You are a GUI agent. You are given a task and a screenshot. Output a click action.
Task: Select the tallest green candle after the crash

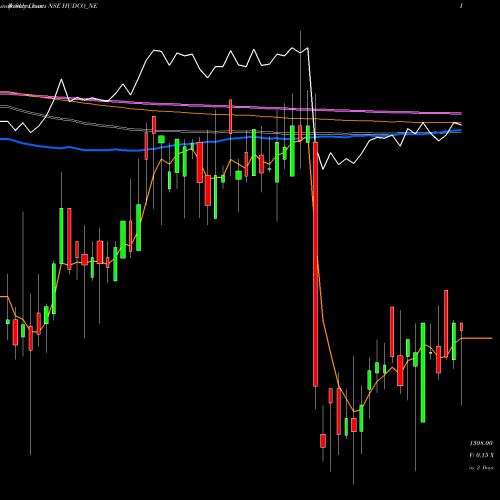pyautogui.click(x=423, y=373)
